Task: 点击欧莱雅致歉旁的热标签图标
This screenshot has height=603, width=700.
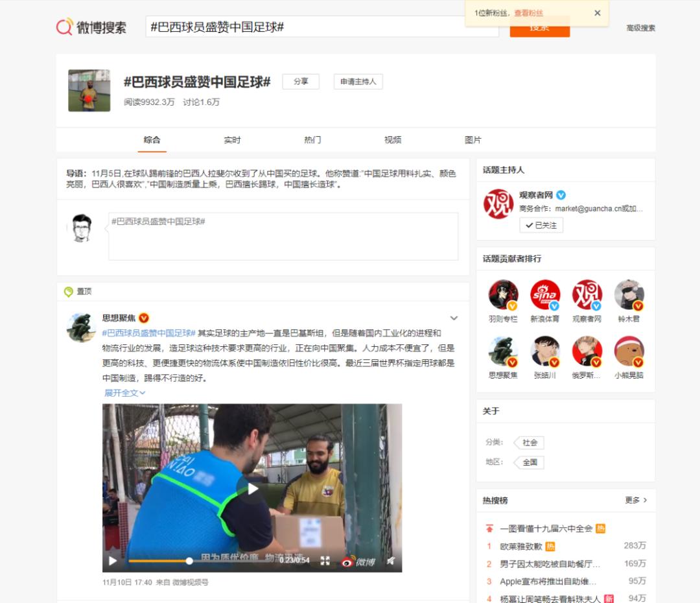Action: click(x=550, y=545)
